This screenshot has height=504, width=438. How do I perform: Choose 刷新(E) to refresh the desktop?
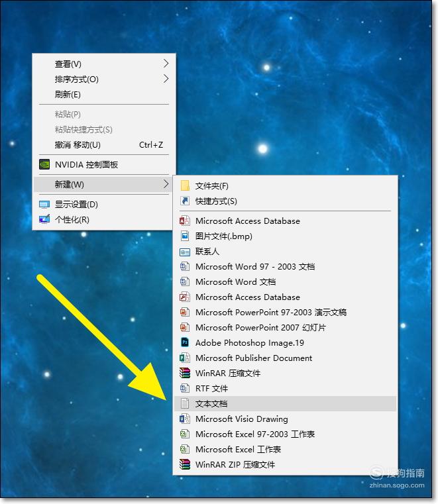pyautogui.click(x=104, y=94)
